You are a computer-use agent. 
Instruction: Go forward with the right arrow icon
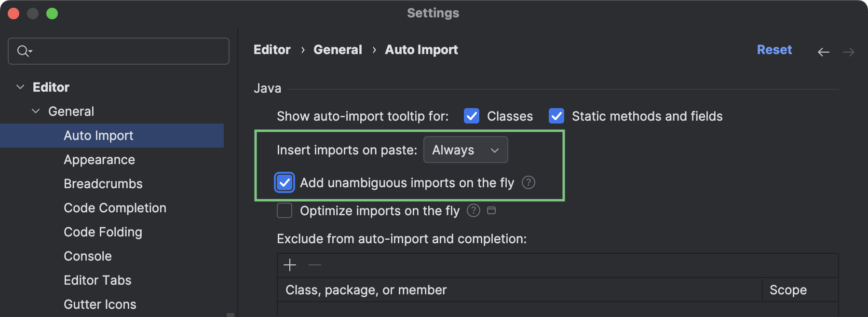coord(849,52)
